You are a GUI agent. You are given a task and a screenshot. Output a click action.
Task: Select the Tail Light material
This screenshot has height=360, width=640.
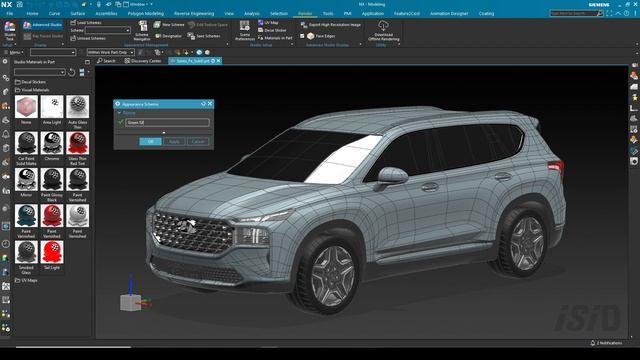pyautogui.click(x=52, y=252)
